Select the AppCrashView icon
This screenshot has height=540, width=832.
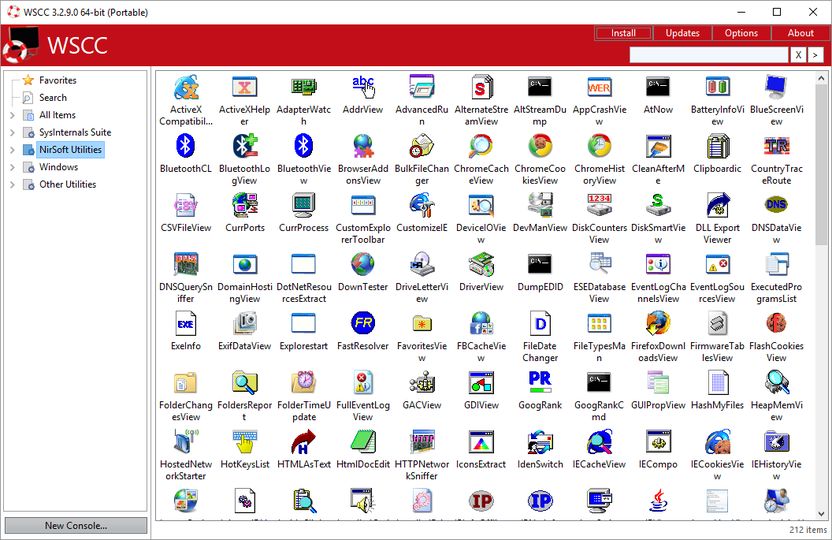click(x=599, y=87)
